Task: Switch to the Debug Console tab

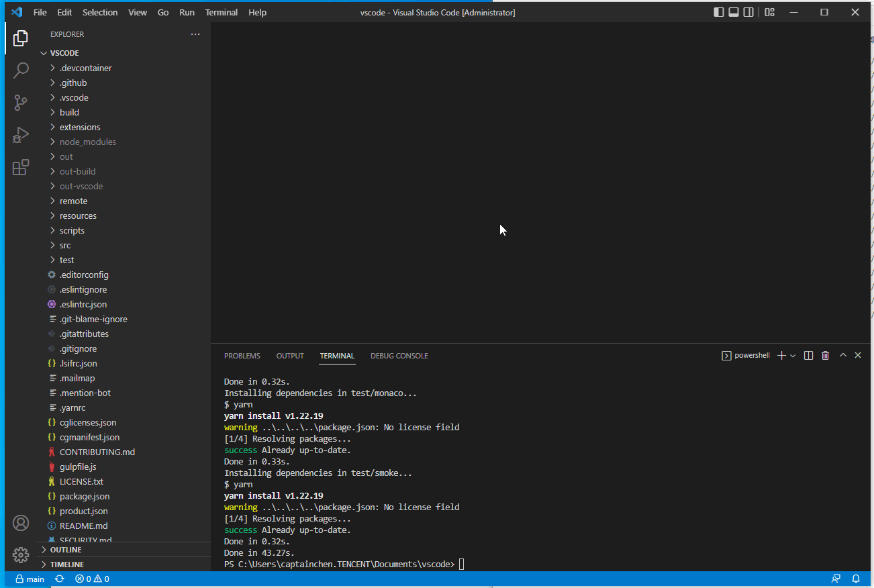Action: point(399,356)
